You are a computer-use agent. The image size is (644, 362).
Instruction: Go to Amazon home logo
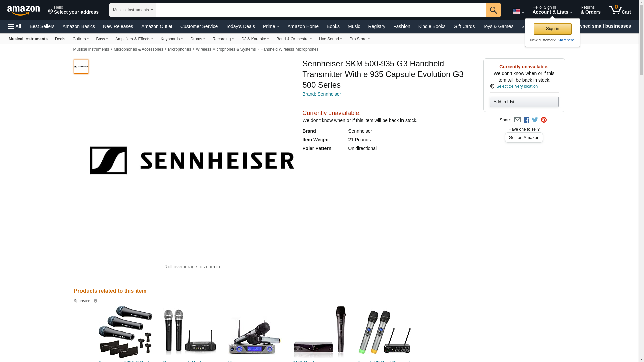(x=23, y=10)
